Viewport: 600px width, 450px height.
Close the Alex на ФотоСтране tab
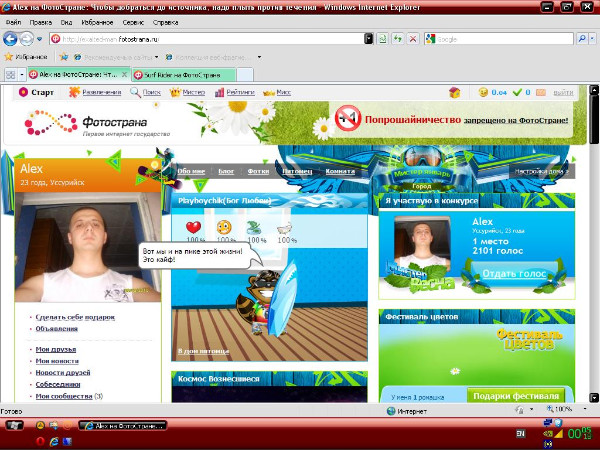click(x=124, y=75)
